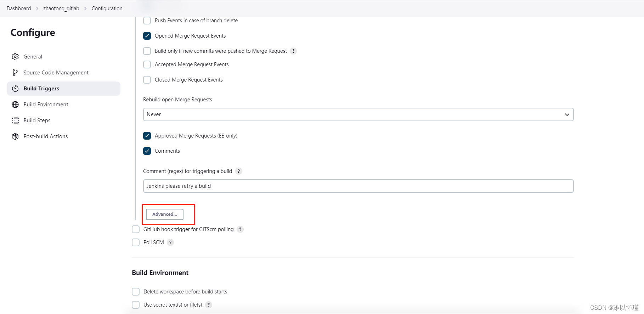Click the Build Triggers clock icon

[15, 89]
